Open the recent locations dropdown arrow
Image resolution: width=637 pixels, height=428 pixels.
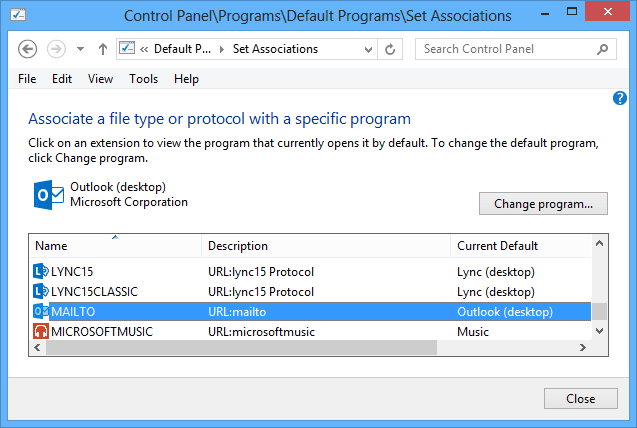(80, 49)
